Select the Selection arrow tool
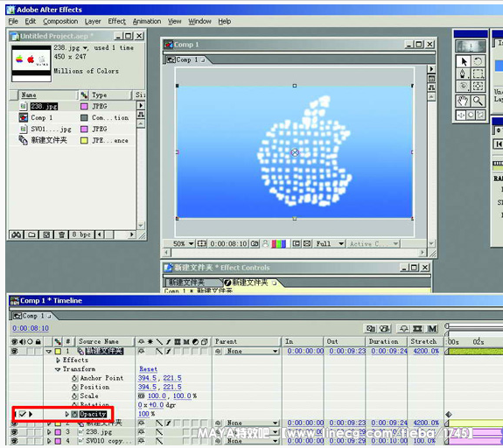Screen dimensions: 503x448 (x=463, y=61)
